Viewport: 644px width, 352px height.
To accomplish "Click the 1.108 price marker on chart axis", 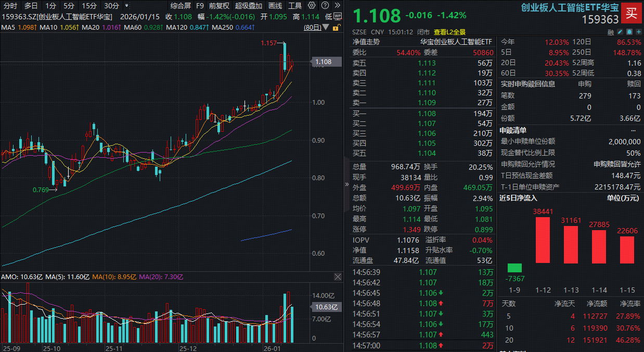I will coord(323,62).
